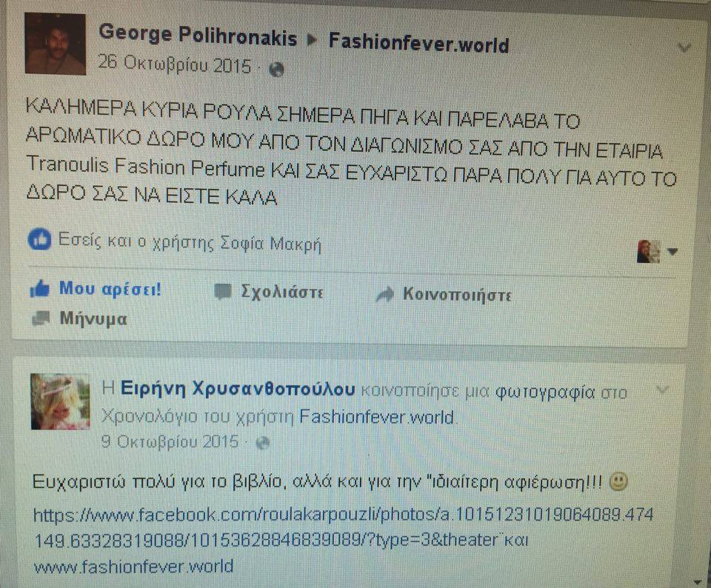
Task: Open the facebook.com/roulakarpouzli photos URL
Action: (344, 527)
